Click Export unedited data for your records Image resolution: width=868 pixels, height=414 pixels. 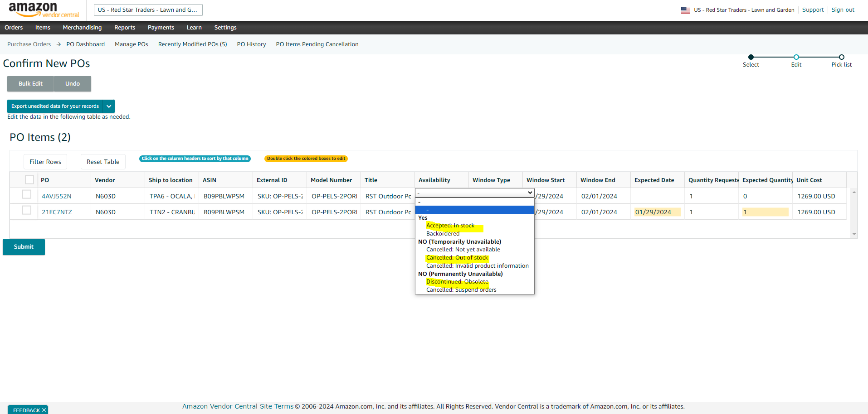55,106
